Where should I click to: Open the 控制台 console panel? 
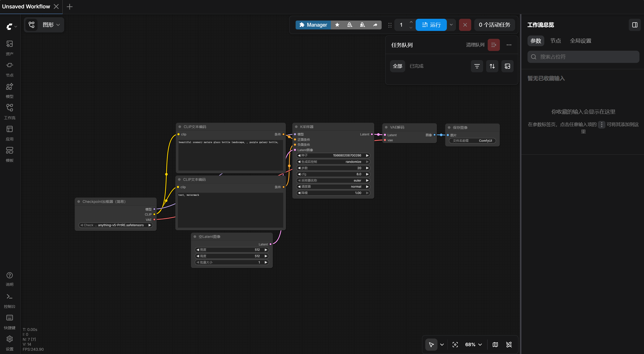(x=10, y=300)
